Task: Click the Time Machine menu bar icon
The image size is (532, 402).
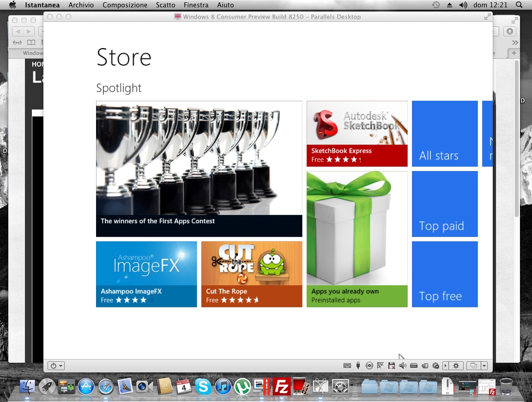Action: pyautogui.click(x=436, y=5)
